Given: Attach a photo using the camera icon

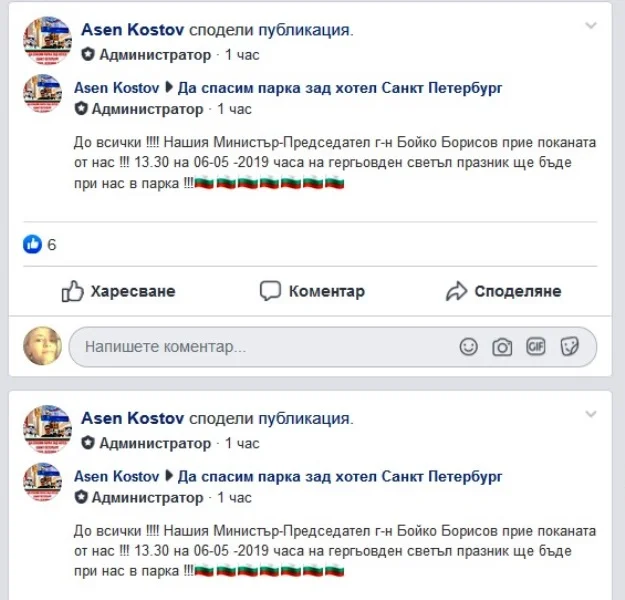Looking at the screenshot, I should coord(502,347).
